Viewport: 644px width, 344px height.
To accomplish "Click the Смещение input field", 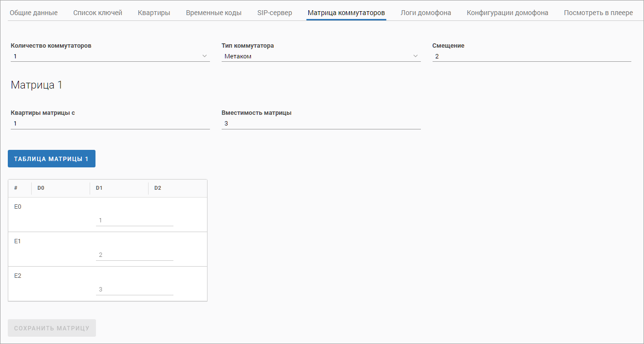I will (x=531, y=56).
